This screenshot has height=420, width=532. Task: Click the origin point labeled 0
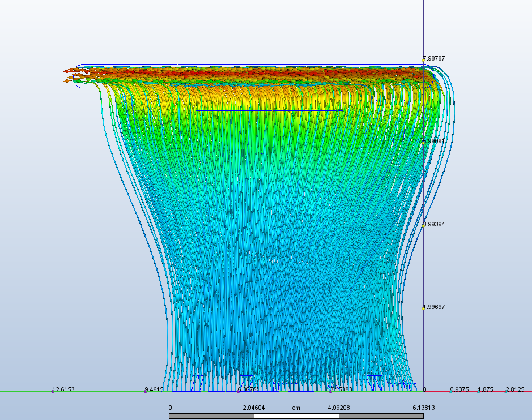(x=423, y=391)
